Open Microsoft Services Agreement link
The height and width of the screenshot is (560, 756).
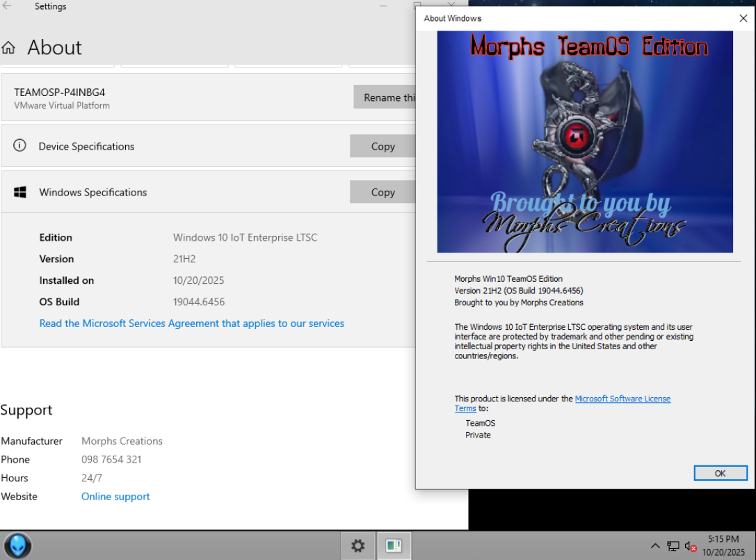pyautogui.click(x=192, y=323)
